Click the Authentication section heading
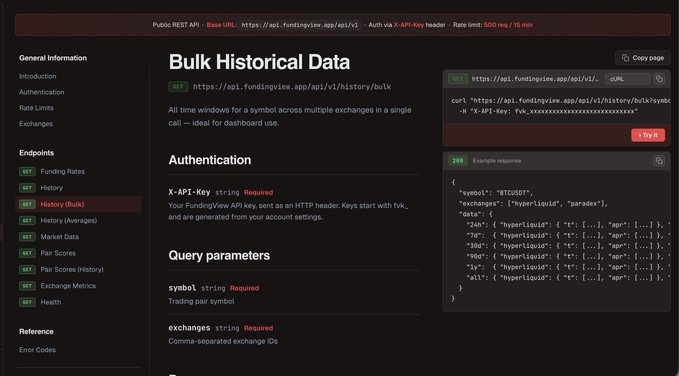 click(x=210, y=160)
